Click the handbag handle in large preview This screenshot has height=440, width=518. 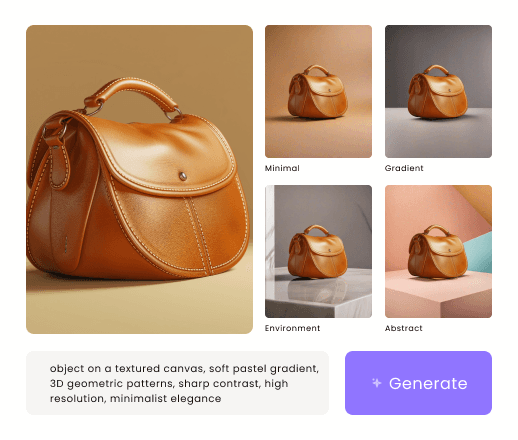(x=130, y=92)
